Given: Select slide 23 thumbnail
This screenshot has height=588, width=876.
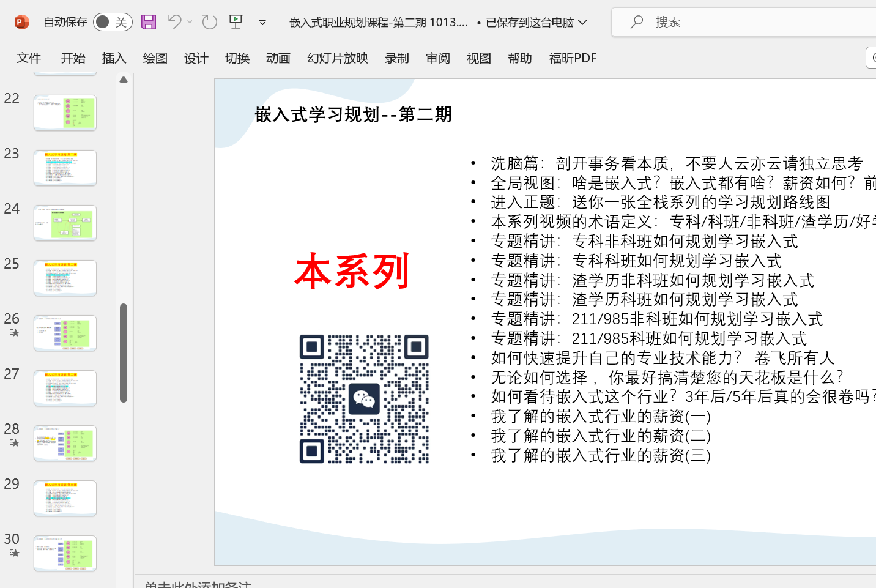Looking at the screenshot, I should 65,168.
